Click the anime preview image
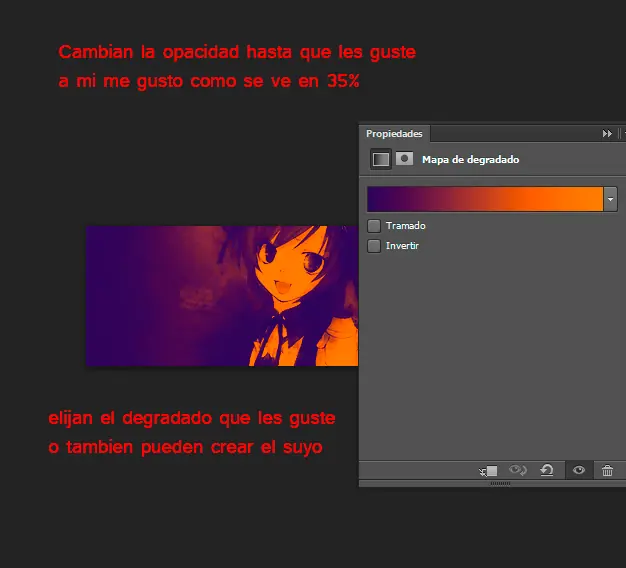Screen dimensions: 626x568 tap(222, 296)
